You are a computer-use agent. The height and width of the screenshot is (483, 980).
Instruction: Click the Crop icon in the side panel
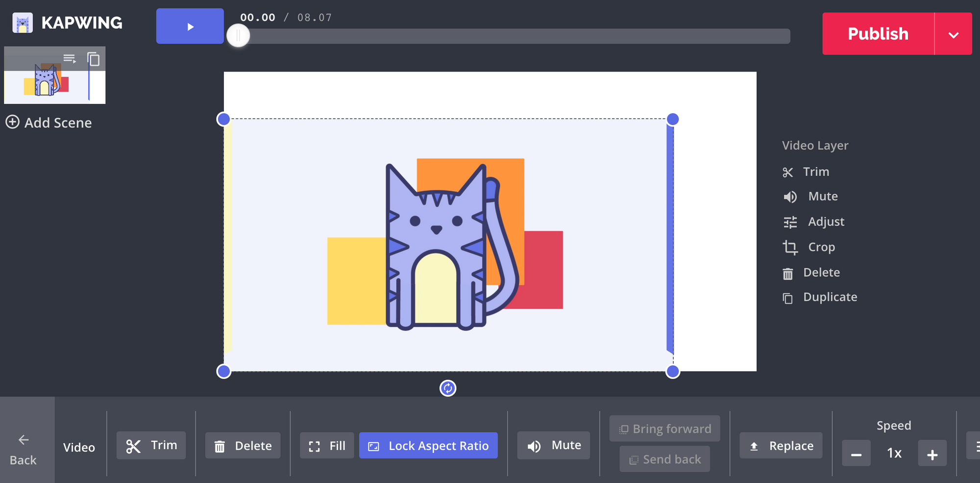[789, 247]
